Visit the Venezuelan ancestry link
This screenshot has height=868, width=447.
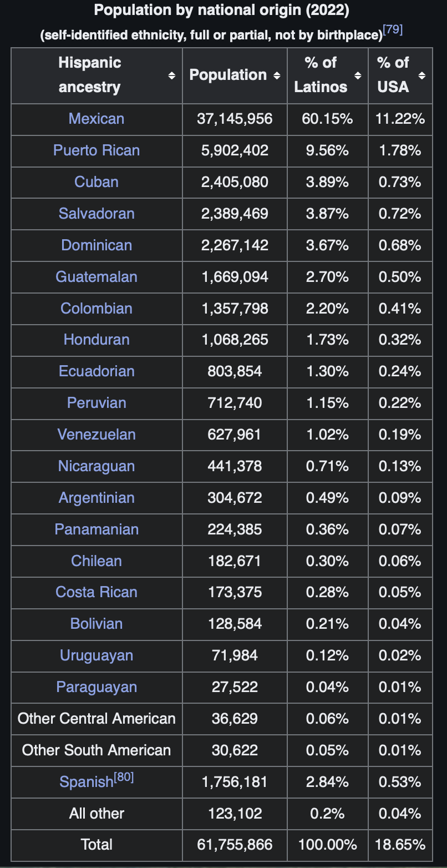click(96, 435)
